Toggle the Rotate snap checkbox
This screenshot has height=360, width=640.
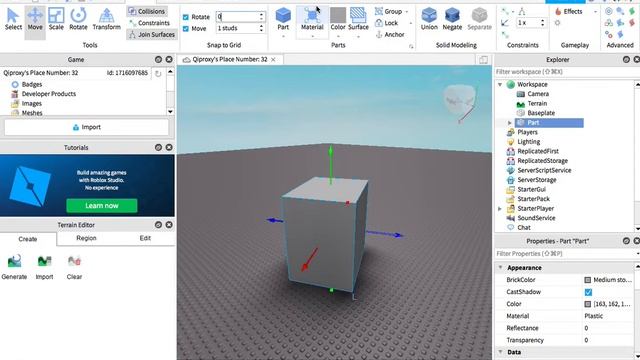coord(186,17)
